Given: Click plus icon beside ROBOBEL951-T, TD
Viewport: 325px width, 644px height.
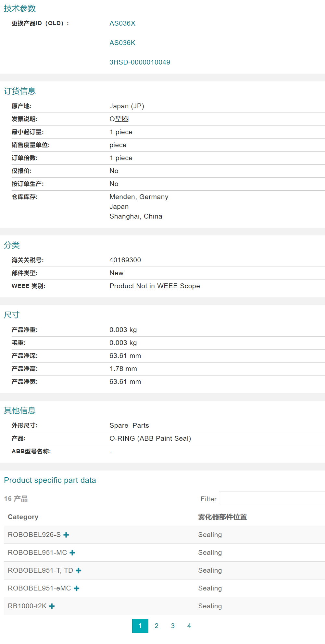Looking at the screenshot, I should click(79, 570).
